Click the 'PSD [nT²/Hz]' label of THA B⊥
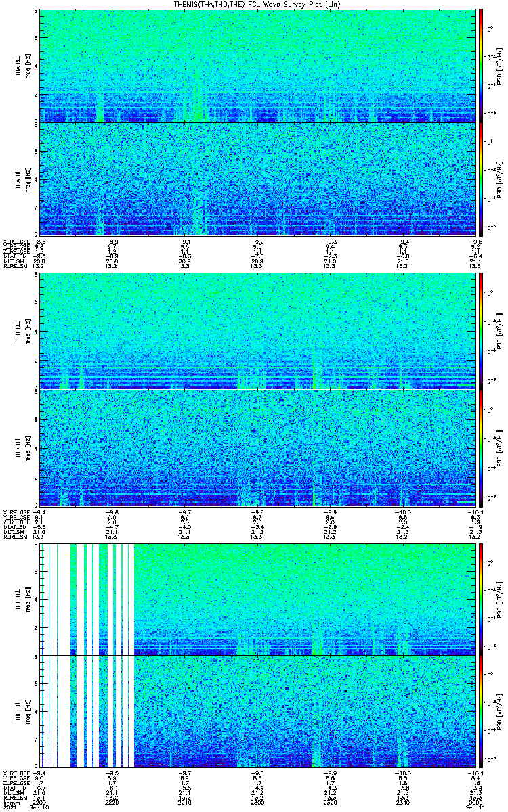The image size is (508, 812). 500,66
